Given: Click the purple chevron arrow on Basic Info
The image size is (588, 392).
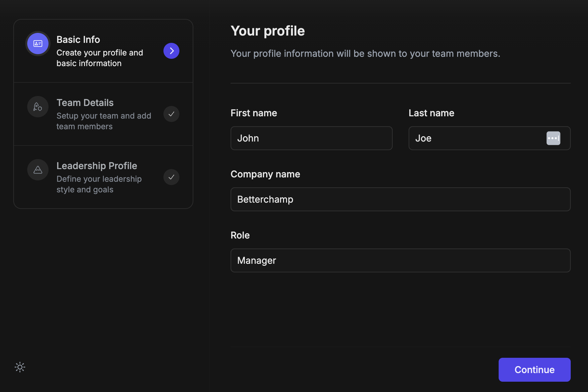Looking at the screenshot, I should [x=171, y=51].
